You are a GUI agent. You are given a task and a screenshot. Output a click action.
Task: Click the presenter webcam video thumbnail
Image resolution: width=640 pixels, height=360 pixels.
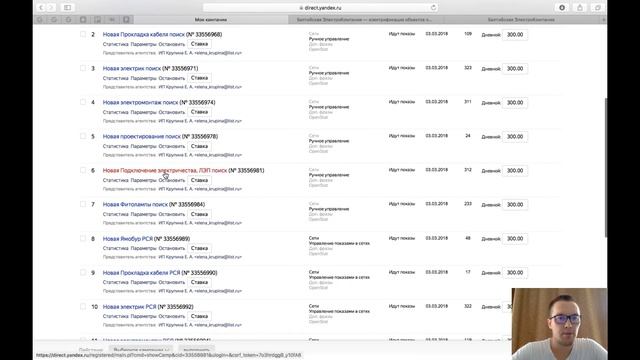tap(559, 324)
